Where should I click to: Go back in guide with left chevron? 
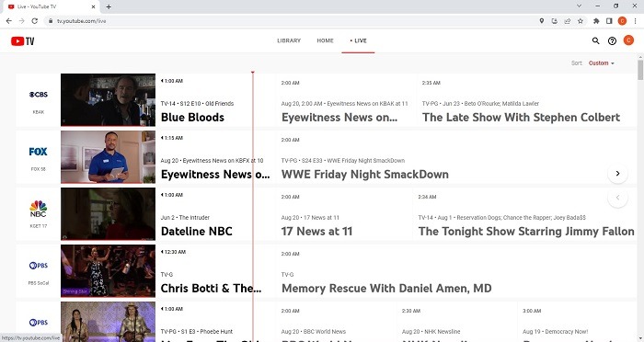click(x=617, y=198)
